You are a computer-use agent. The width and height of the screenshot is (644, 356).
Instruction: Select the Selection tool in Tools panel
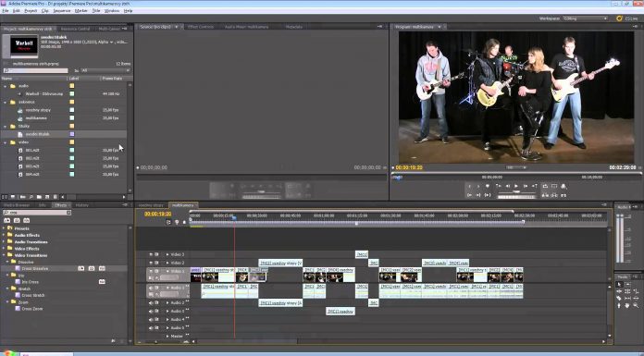click(x=619, y=284)
